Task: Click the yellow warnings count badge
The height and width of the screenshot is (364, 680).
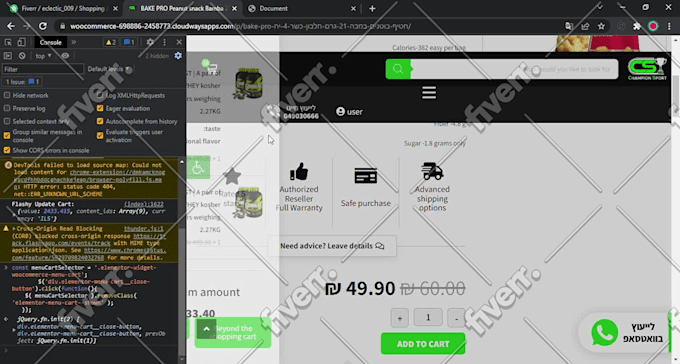Action: (111, 42)
